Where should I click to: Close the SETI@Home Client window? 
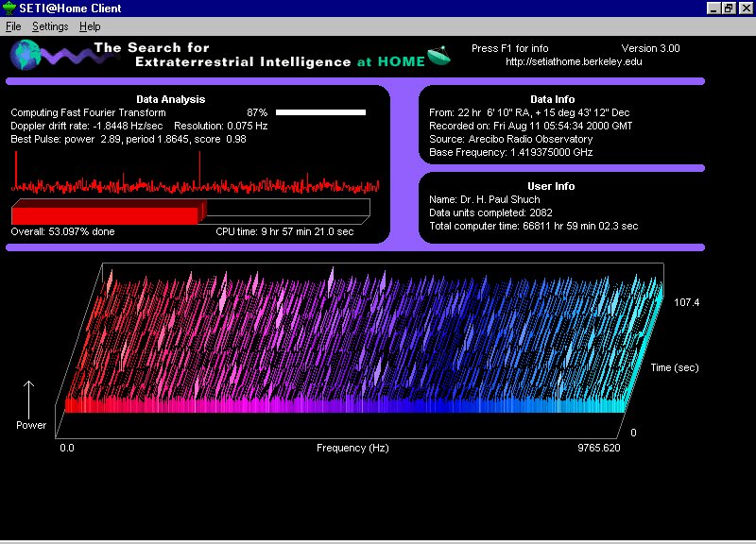coord(746,8)
